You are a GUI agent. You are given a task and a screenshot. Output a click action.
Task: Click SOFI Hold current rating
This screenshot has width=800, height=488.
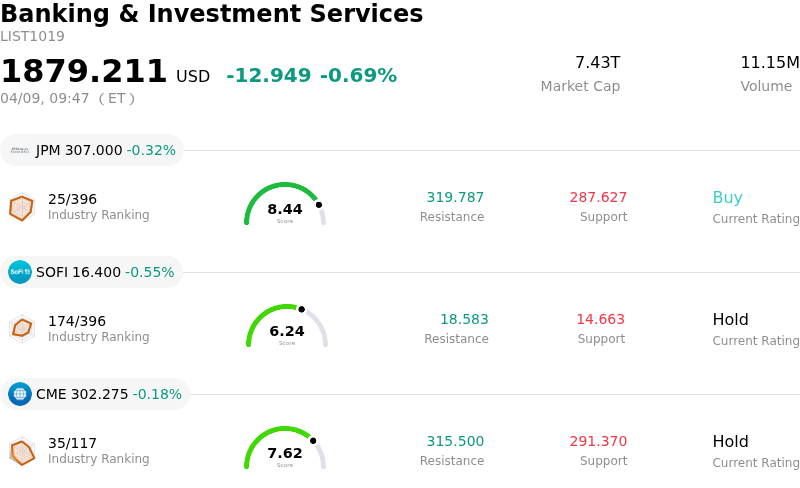pos(730,320)
